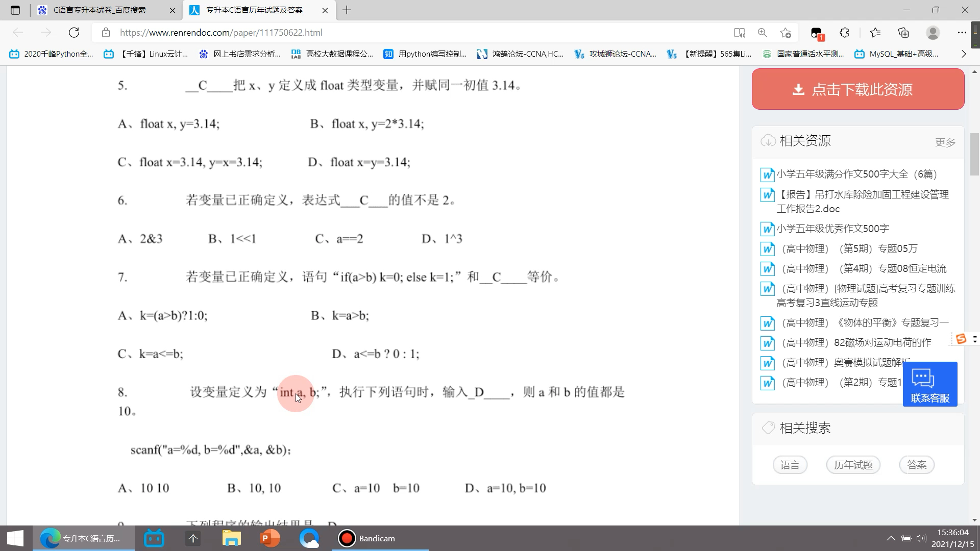Viewport: 980px width, 551px height.
Task: Open PowerPoint from the taskbar
Action: click(270, 538)
